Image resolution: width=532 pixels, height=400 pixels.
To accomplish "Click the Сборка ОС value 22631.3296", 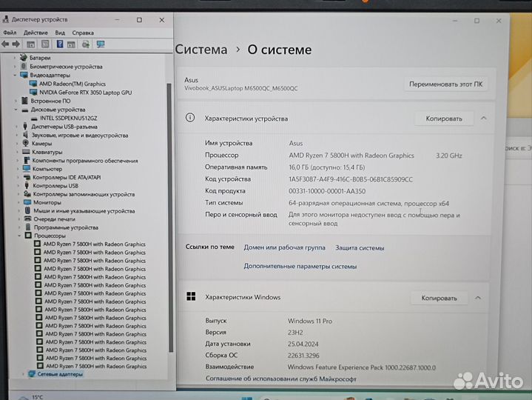I will tap(303, 356).
